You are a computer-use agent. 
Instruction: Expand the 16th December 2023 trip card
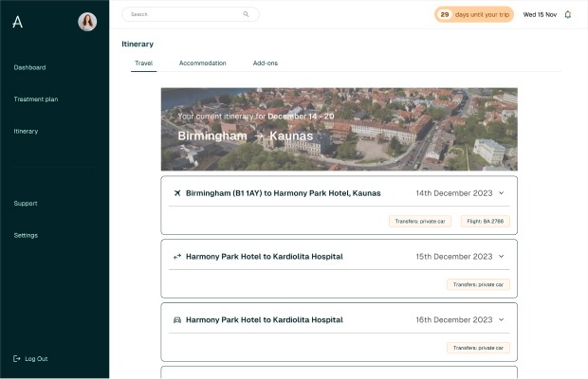tap(502, 320)
